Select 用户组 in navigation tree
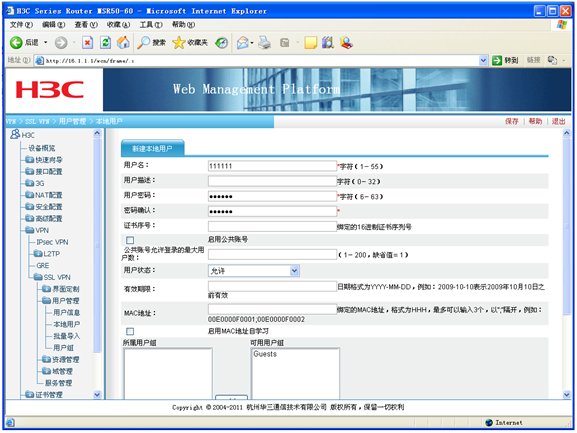Image resolution: width=577 pixels, height=433 pixels. (63, 348)
